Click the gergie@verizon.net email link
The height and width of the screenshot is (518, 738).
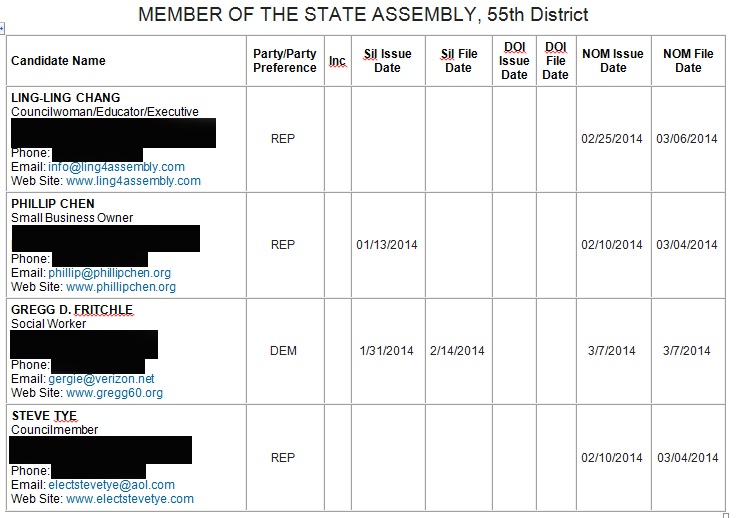tap(101, 379)
